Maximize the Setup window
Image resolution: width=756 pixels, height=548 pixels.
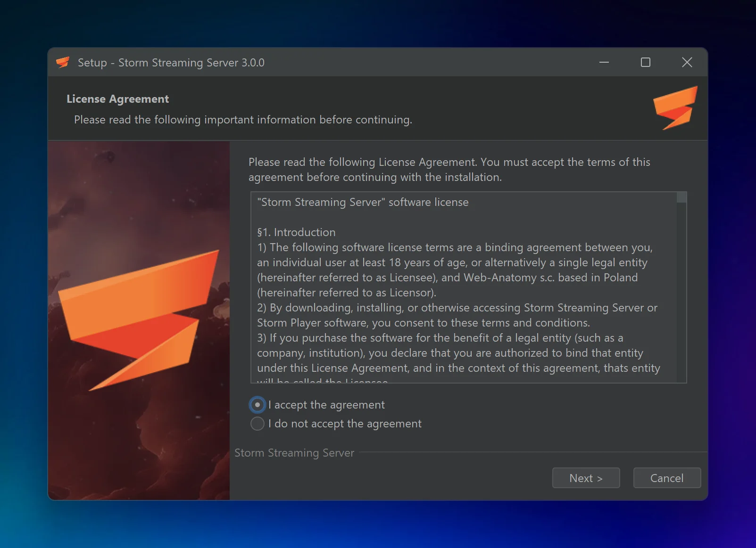pos(646,62)
